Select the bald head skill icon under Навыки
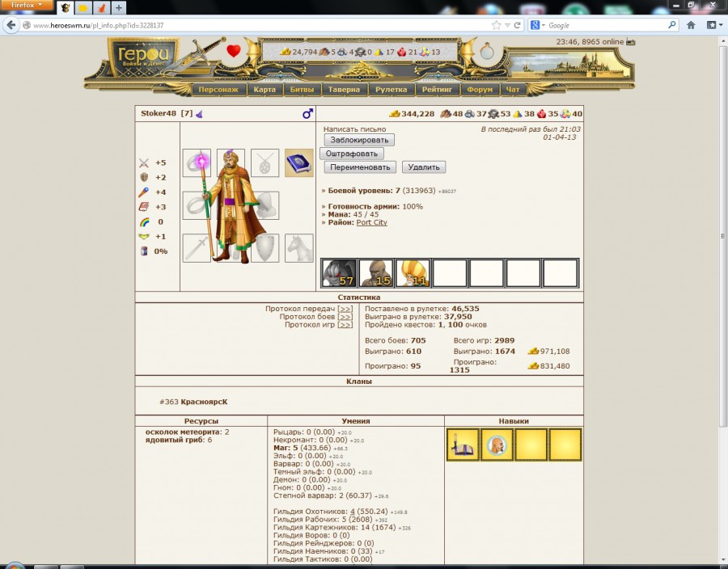The width and height of the screenshot is (728, 569). (x=497, y=445)
